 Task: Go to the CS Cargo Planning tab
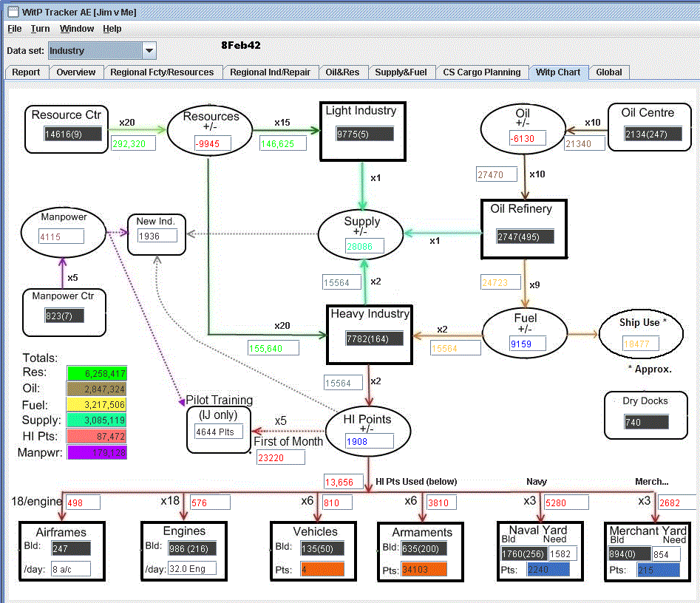[482, 72]
